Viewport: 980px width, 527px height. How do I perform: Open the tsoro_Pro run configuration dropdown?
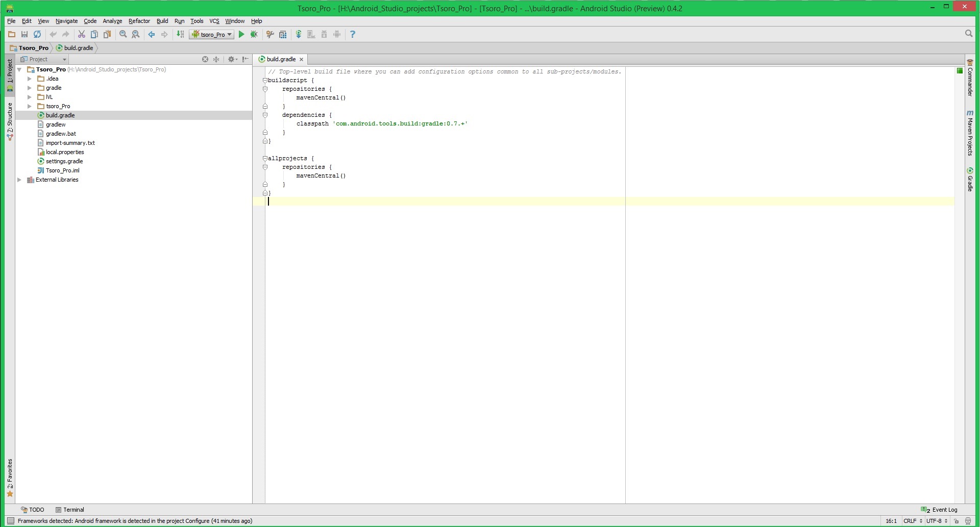point(212,34)
